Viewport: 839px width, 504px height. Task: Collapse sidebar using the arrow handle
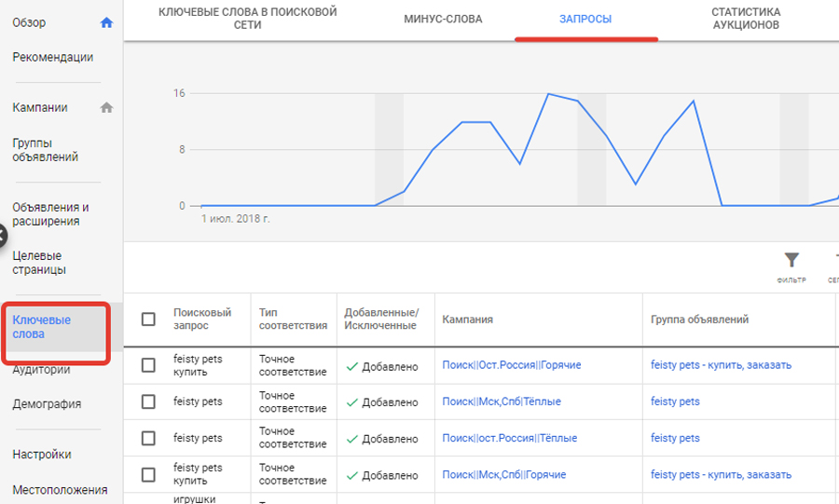3,235
